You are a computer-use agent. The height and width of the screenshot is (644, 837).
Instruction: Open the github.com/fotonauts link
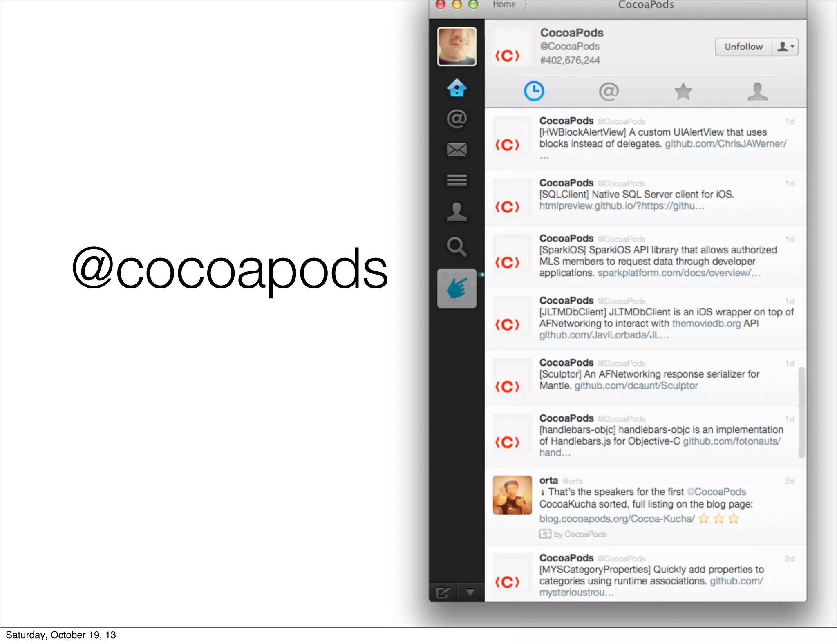pos(732,441)
